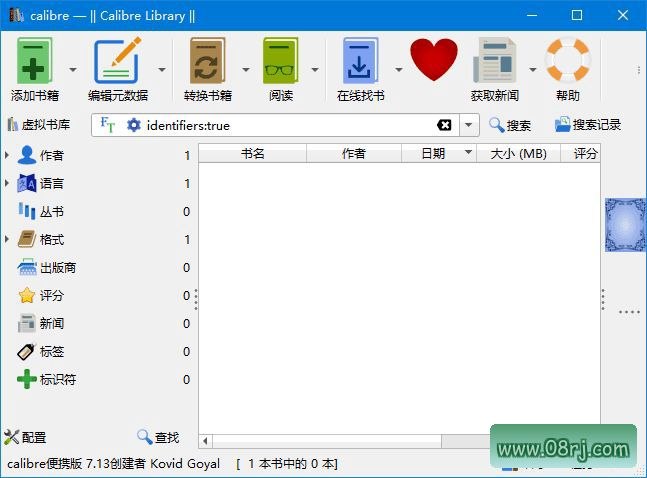Open dropdown arrow next to 编辑元数据

click(x=162, y=69)
